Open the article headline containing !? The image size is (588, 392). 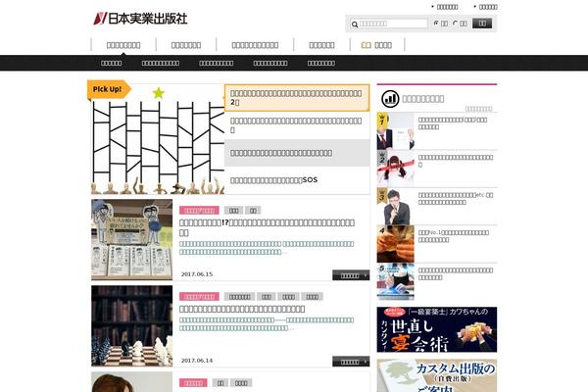coord(267,227)
